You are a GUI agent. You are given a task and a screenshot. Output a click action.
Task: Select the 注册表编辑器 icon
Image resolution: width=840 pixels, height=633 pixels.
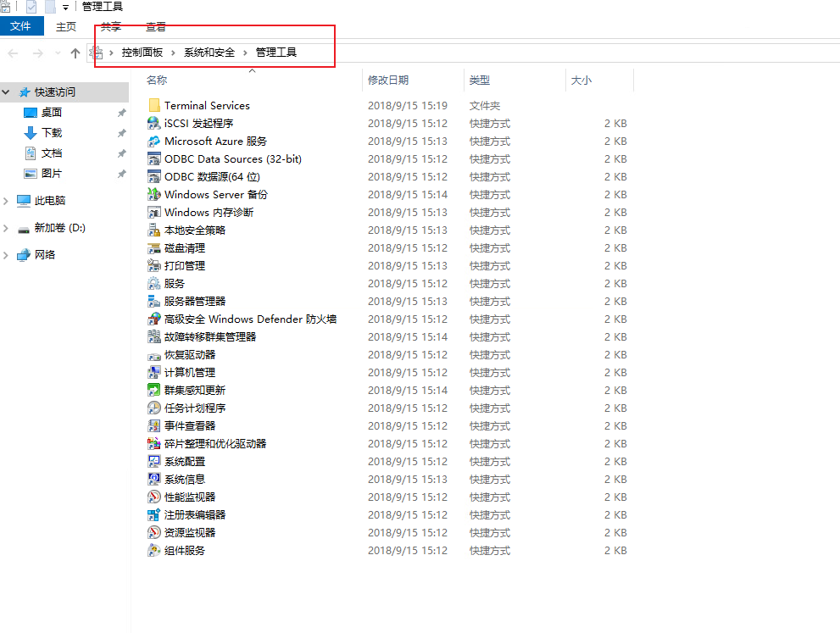pos(153,515)
